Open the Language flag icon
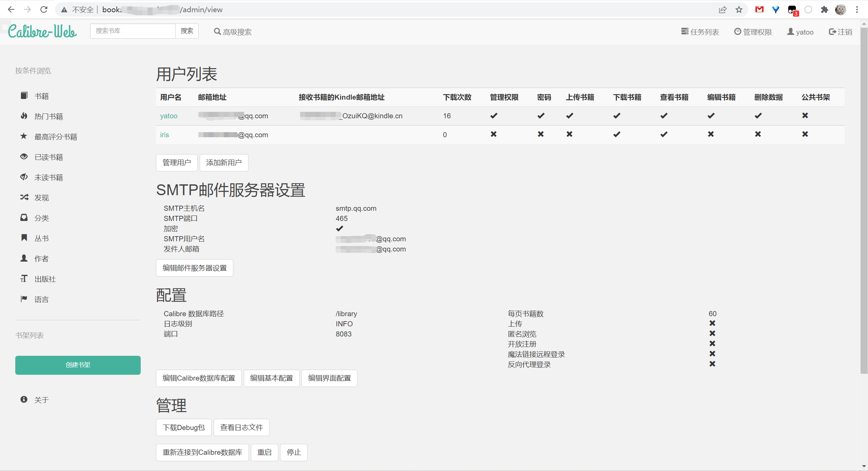Image resolution: width=868 pixels, height=471 pixels. tap(24, 299)
